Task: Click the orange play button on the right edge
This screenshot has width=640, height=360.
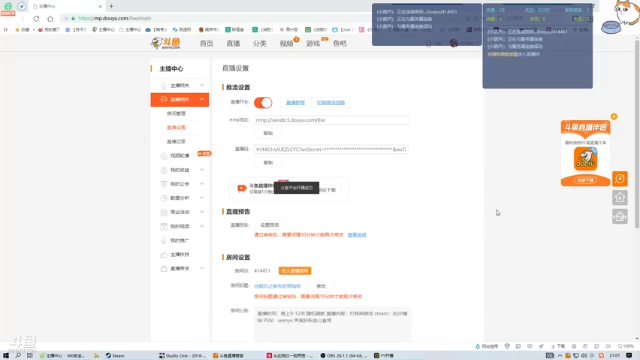Action: click(x=620, y=178)
